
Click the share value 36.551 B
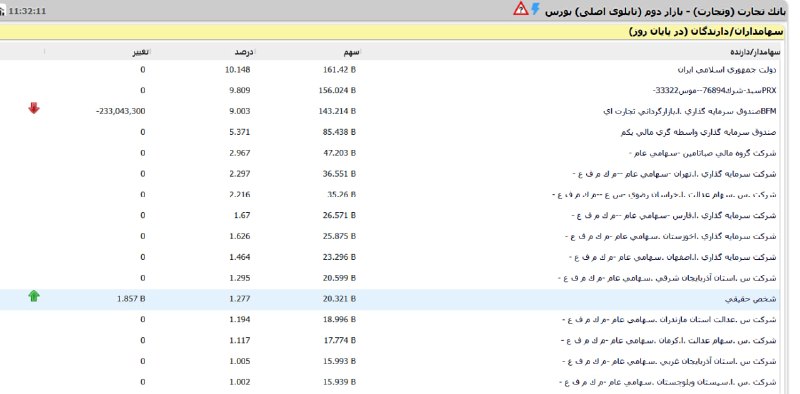pyautogui.click(x=339, y=174)
